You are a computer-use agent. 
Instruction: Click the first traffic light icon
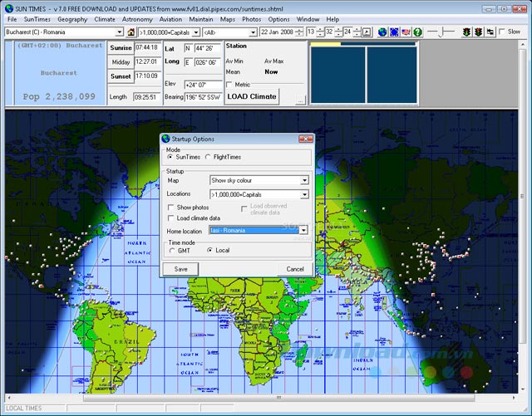click(466, 32)
